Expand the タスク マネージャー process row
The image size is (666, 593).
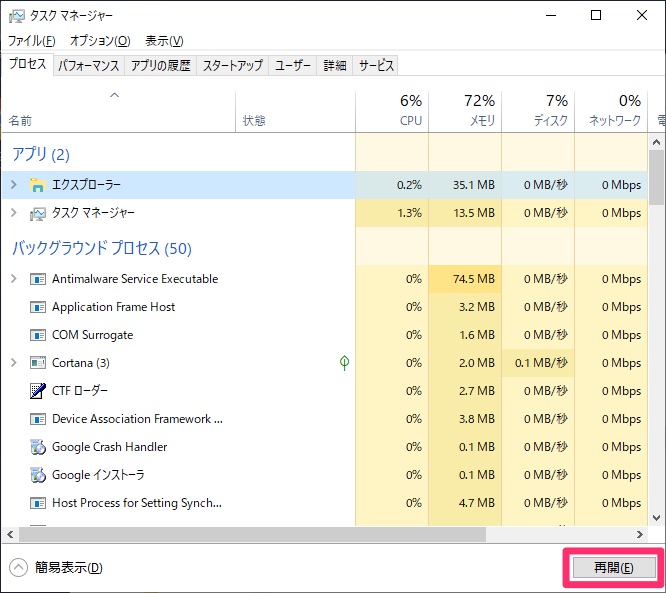coord(14,213)
